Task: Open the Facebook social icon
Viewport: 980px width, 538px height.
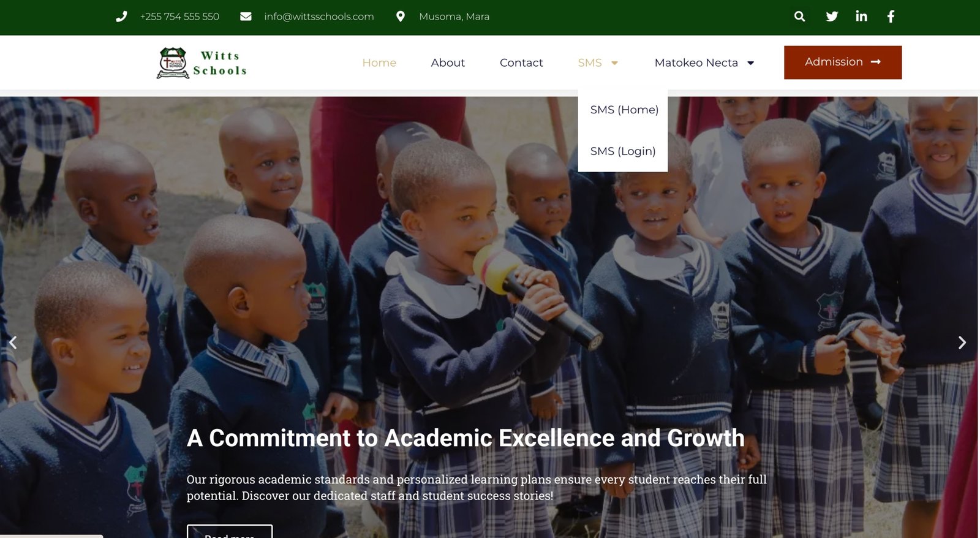Action: 891,17
